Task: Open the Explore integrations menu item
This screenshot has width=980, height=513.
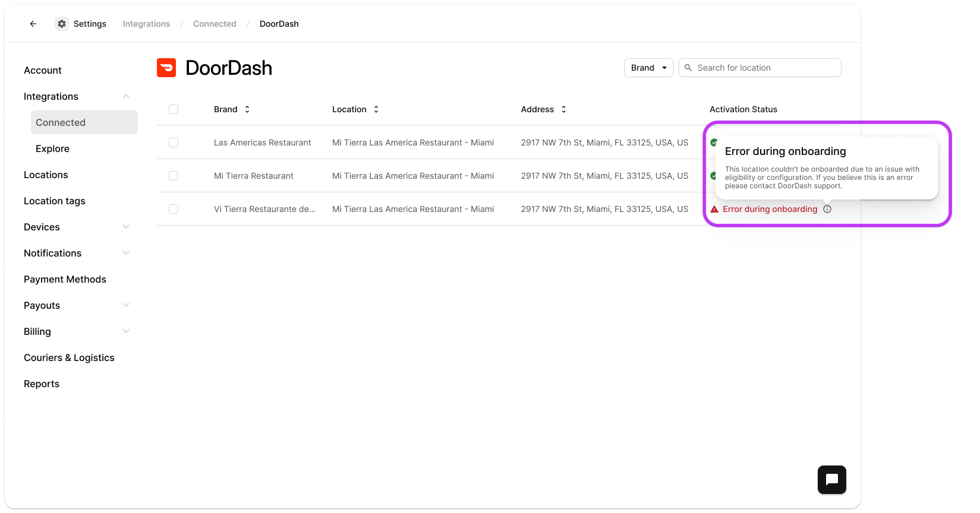Action: coord(52,148)
